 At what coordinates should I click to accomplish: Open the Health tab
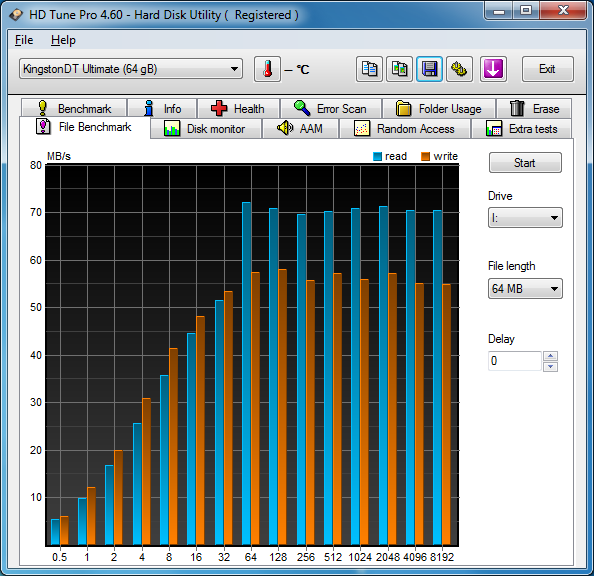pos(238,109)
